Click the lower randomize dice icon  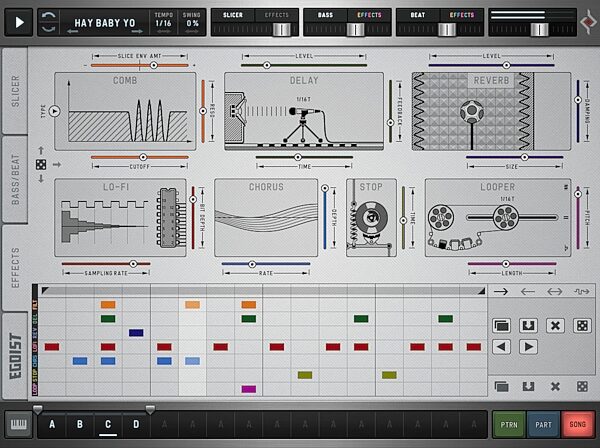582,386
